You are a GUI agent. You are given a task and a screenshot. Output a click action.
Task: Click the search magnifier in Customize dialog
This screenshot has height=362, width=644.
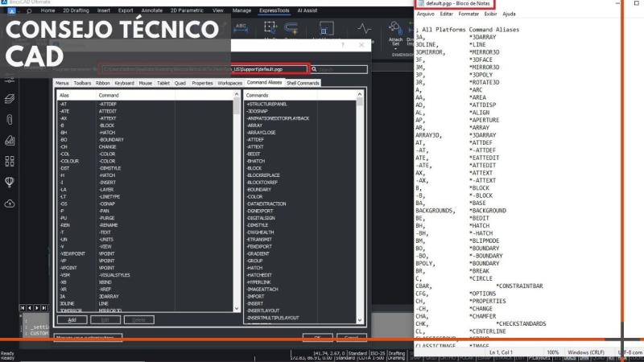tap(314, 69)
